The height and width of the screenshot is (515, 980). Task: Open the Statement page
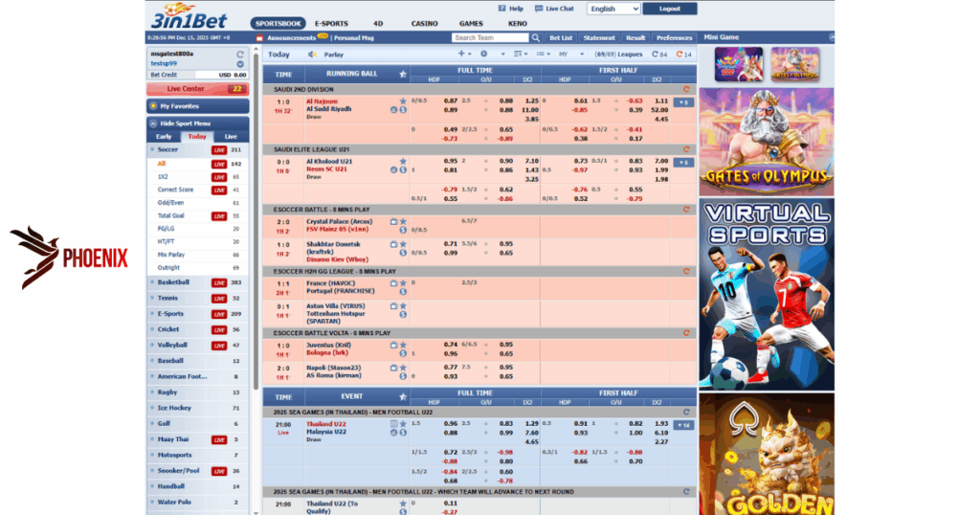[x=599, y=37]
